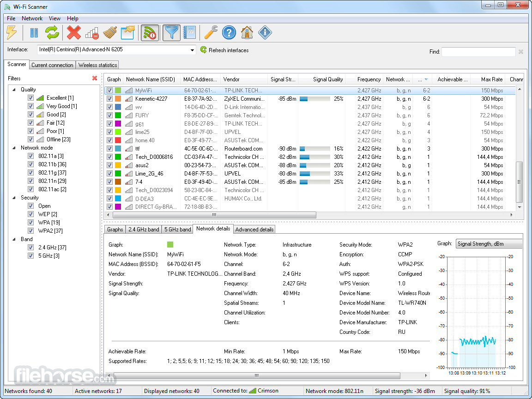The width and height of the screenshot is (532, 399).
Task: Click the Offline quality signal icon
Action: pos(40,139)
